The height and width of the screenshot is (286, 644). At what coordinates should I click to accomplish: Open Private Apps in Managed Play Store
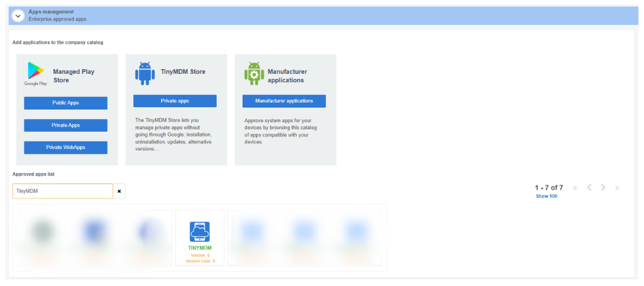[66, 125]
